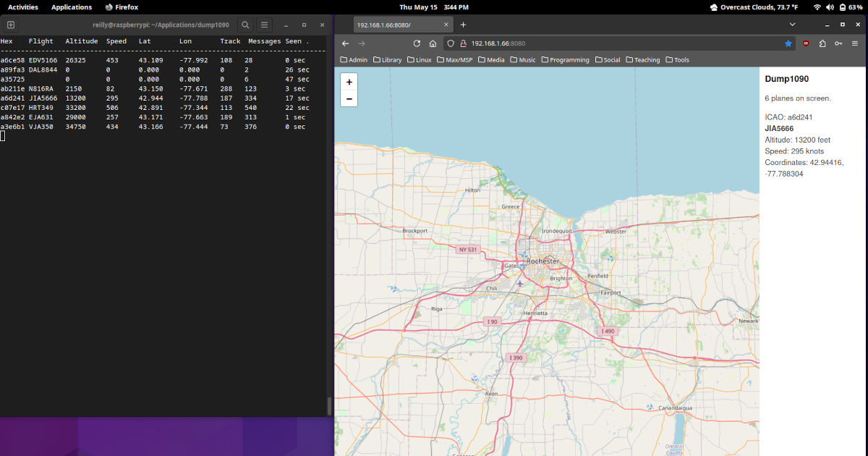
Task: Open the Programming bookmarks folder
Action: 565,59
